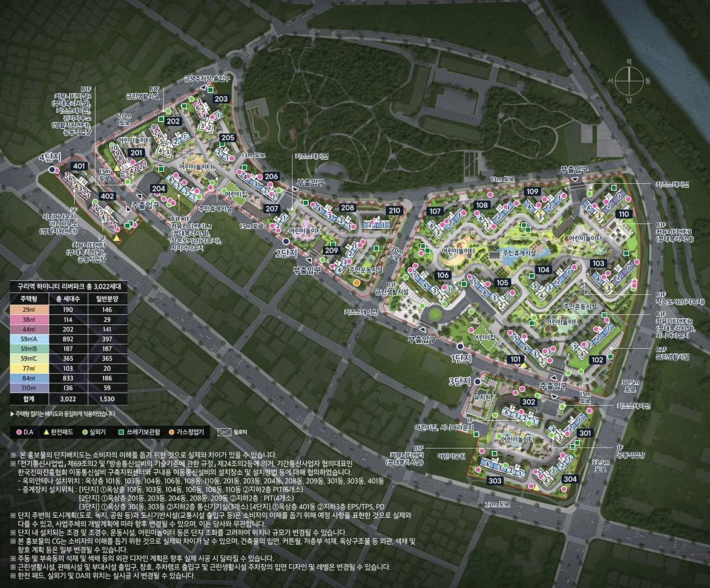Screen dimensions: 710x588
Task: Select the 29㎡ orange color cell
Action: [x=28, y=310]
